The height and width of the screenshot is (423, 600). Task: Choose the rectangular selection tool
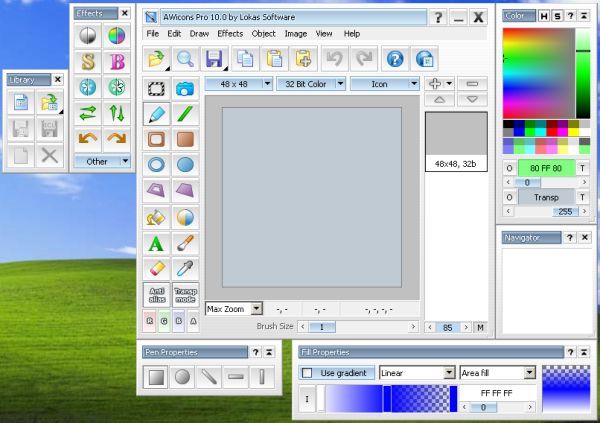point(157,89)
